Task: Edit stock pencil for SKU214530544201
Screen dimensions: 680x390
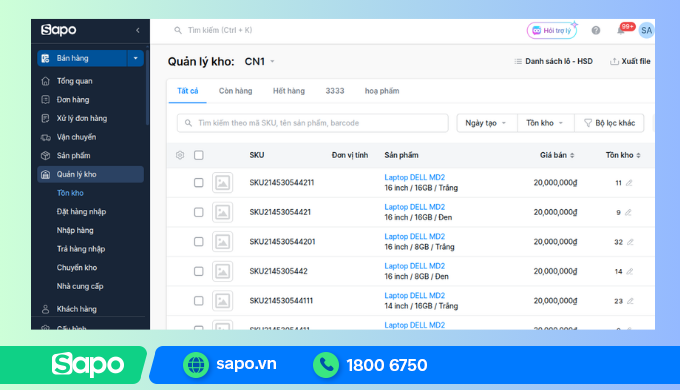Action: coord(630,242)
